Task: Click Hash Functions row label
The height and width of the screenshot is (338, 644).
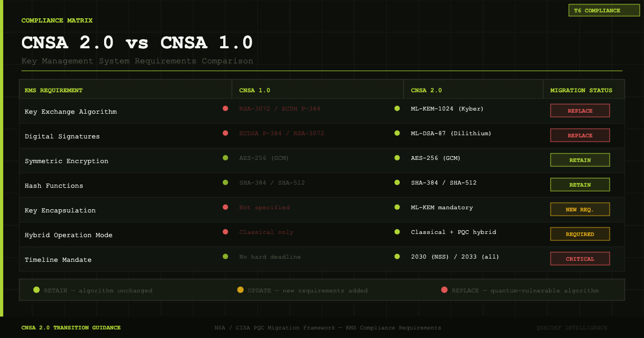Action: click(x=54, y=186)
